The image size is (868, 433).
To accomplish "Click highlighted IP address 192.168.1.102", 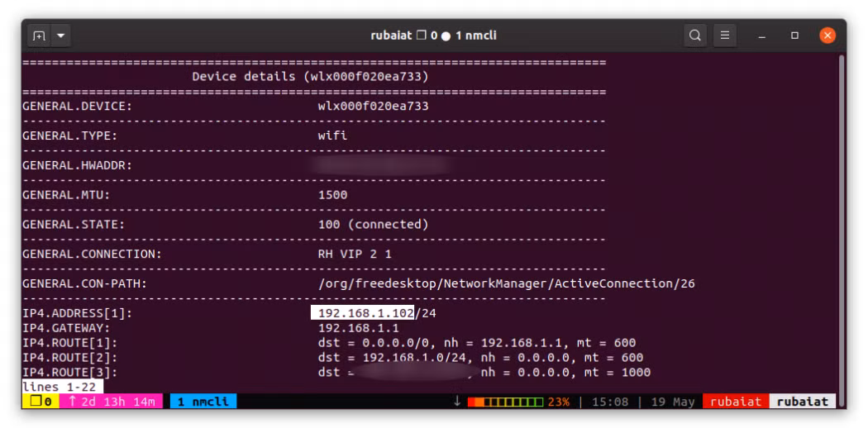I will click(x=363, y=313).
